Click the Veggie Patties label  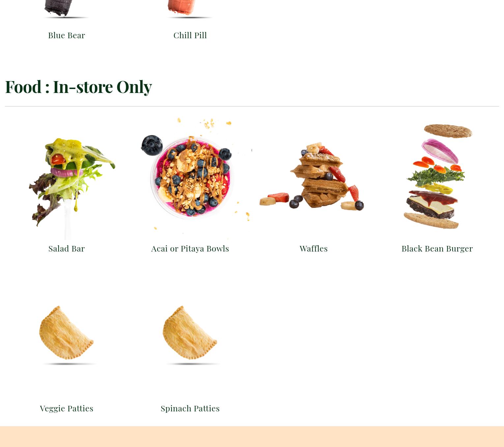(x=67, y=408)
